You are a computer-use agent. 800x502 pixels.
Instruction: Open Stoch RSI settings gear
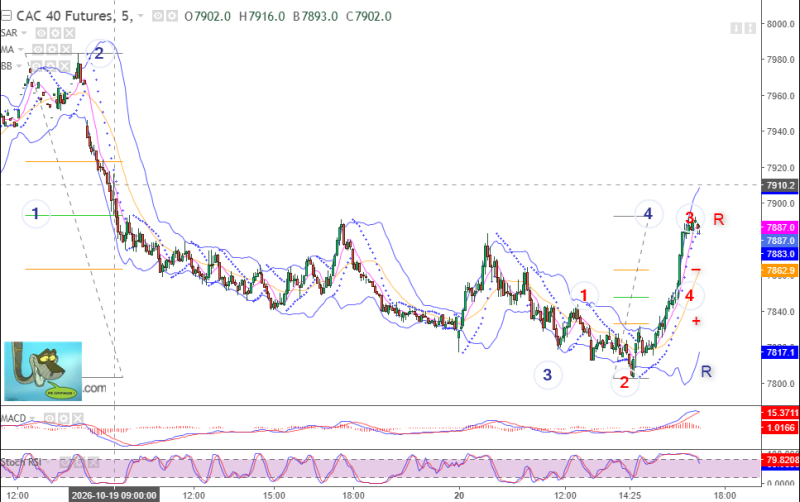(79, 462)
